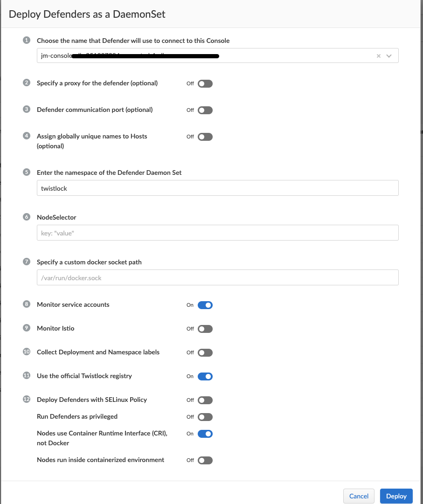Enable Run Defenders as privileged

point(204,416)
